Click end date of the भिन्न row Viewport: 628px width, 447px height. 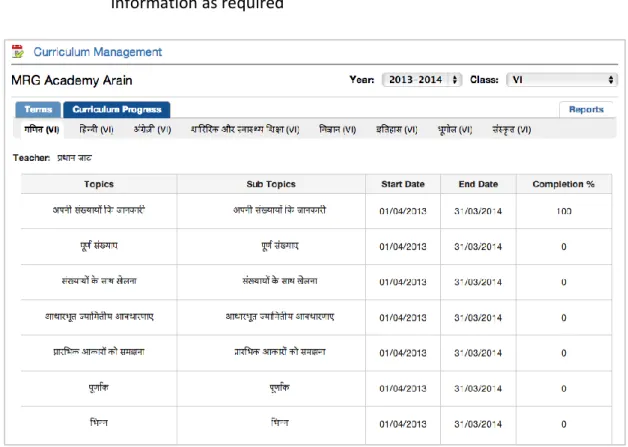click(x=478, y=424)
